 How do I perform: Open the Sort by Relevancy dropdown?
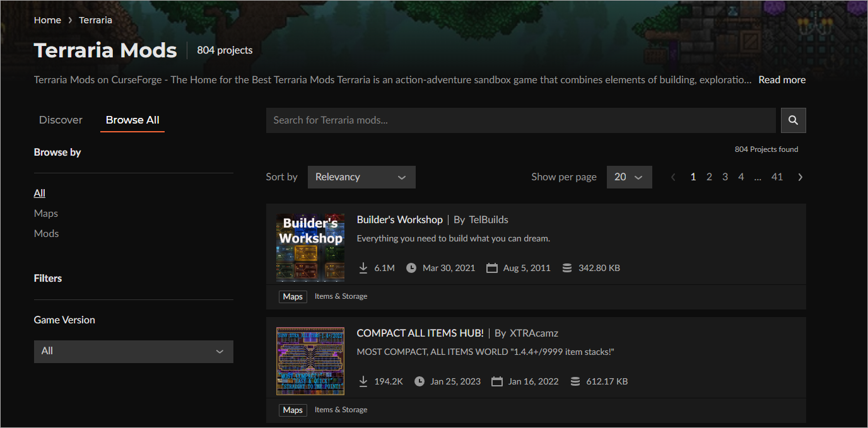[361, 177]
